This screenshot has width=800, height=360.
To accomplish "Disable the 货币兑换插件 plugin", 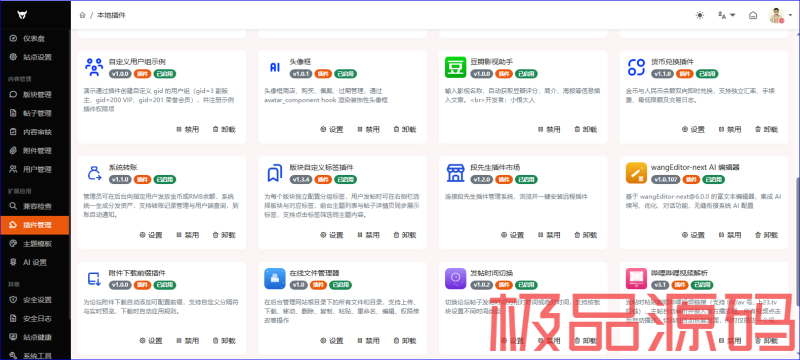I will (x=730, y=130).
